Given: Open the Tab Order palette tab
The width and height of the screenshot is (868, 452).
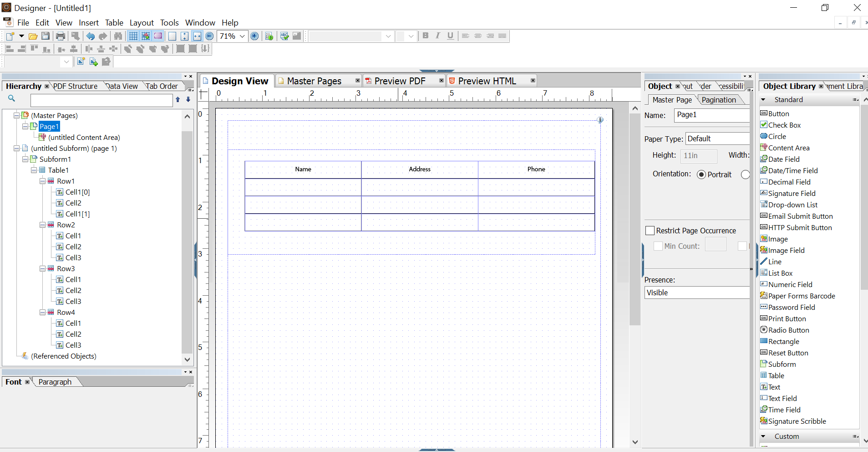Looking at the screenshot, I should point(162,86).
